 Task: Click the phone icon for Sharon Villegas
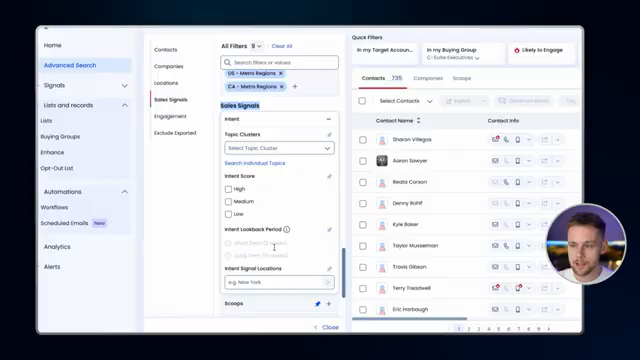tap(506, 140)
